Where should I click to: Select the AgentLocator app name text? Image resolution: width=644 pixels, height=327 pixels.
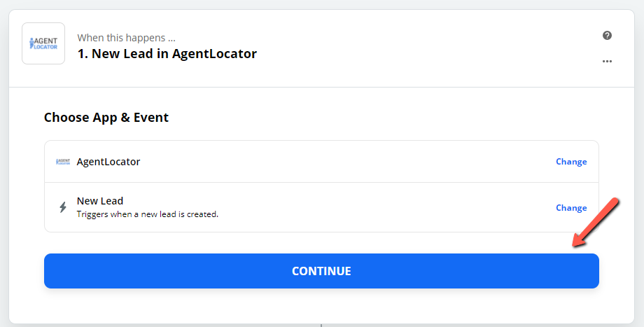click(108, 162)
